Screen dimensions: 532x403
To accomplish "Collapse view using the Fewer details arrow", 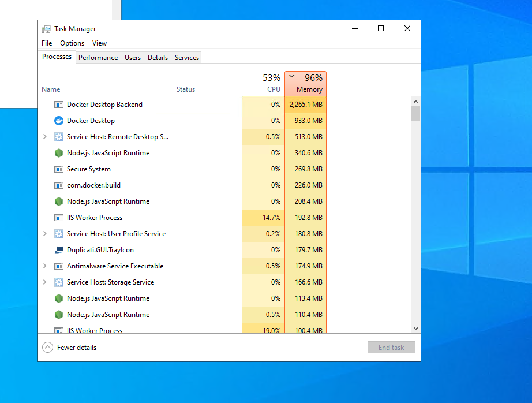I will (47, 348).
